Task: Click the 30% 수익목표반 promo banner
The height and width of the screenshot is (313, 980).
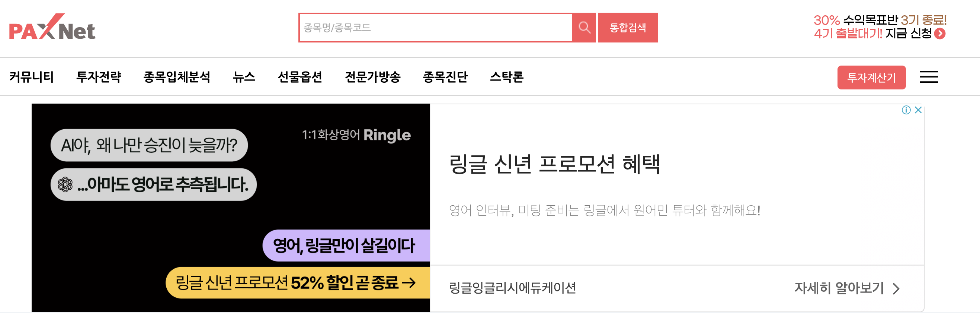Action: 880,27
